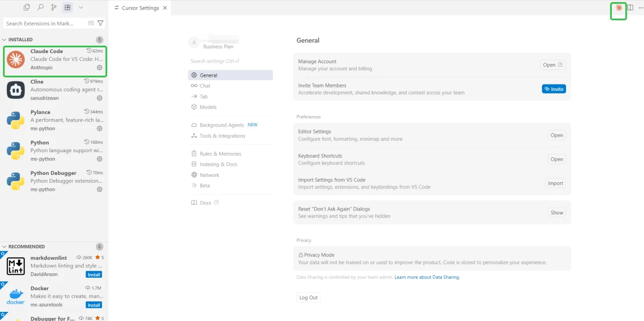The width and height of the screenshot is (644, 321).
Task: Open Manage Account with Open button
Action: pyautogui.click(x=553, y=65)
